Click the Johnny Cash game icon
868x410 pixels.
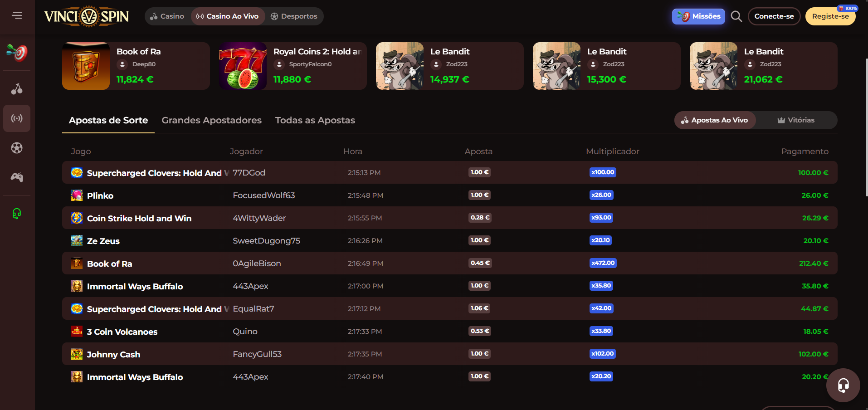[77, 354]
